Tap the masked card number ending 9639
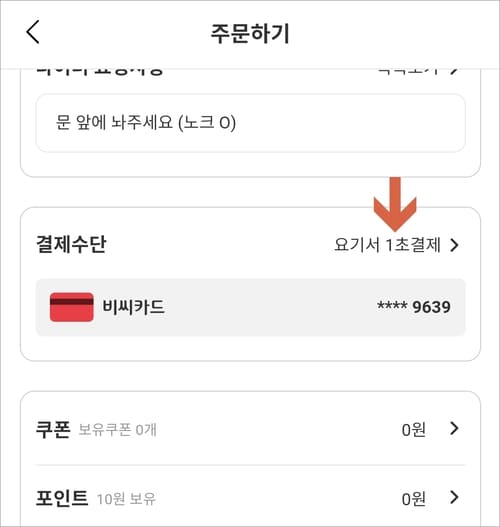This screenshot has height=527, width=500. click(x=414, y=307)
